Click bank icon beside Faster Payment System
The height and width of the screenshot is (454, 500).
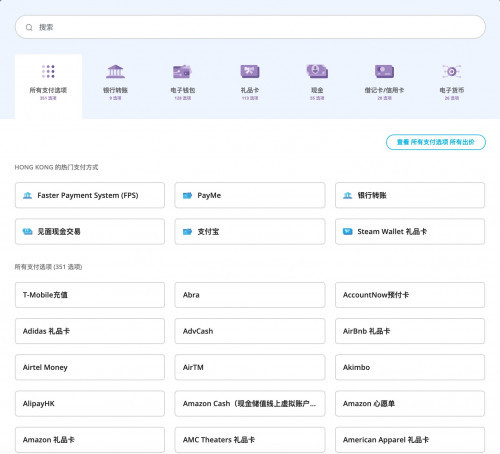(27, 195)
